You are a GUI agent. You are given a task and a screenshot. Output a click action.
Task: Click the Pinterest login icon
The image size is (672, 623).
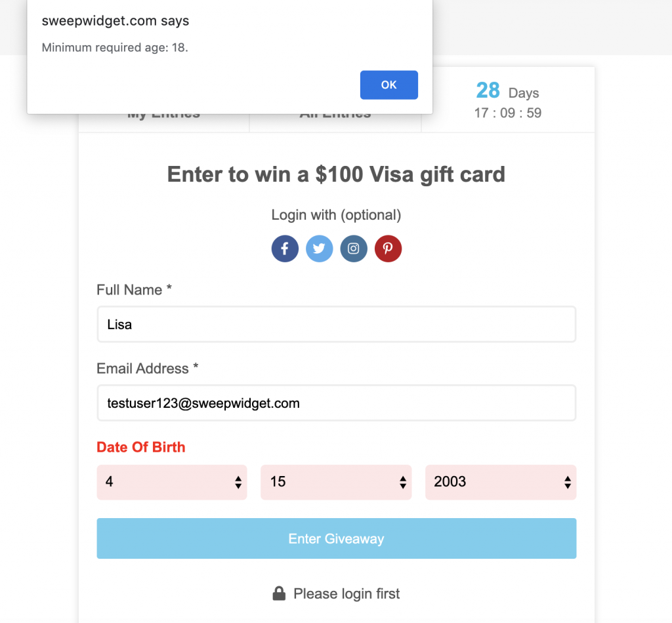(x=388, y=249)
